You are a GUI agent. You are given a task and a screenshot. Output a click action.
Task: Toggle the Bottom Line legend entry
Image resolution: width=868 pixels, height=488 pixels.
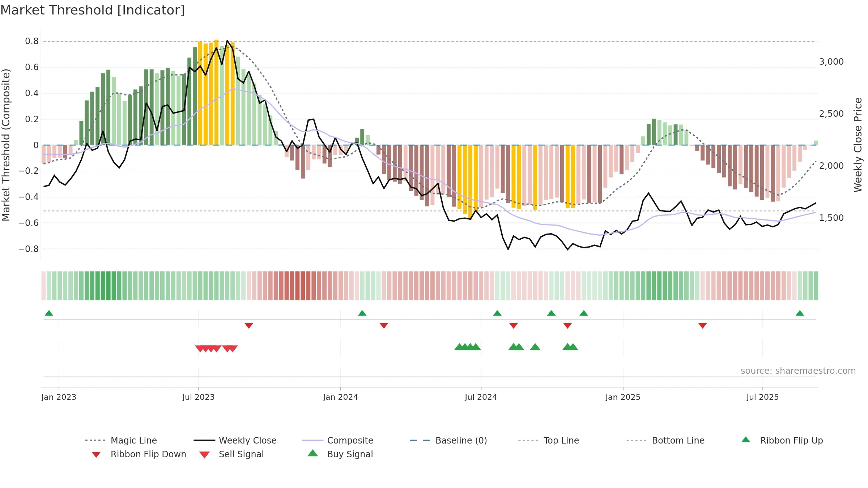pyautogui.click(x=665, y=440)
